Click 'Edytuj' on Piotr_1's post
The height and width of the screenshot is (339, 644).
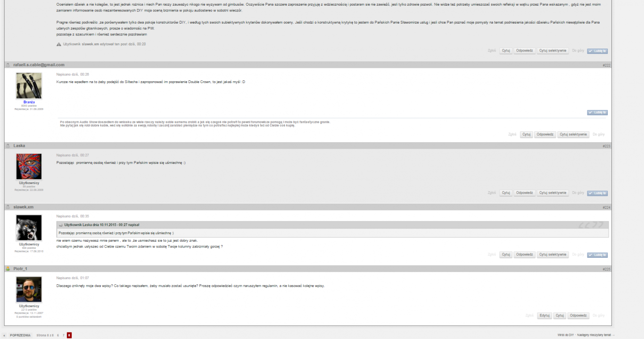pos(545,315)
